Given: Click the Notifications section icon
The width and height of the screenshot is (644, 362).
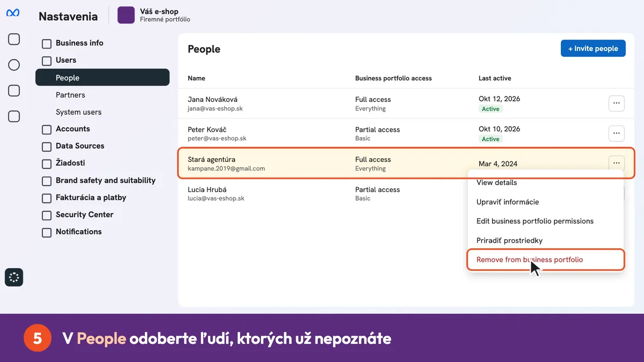Looking at the screenshot, I should click(x=47, y=232).
